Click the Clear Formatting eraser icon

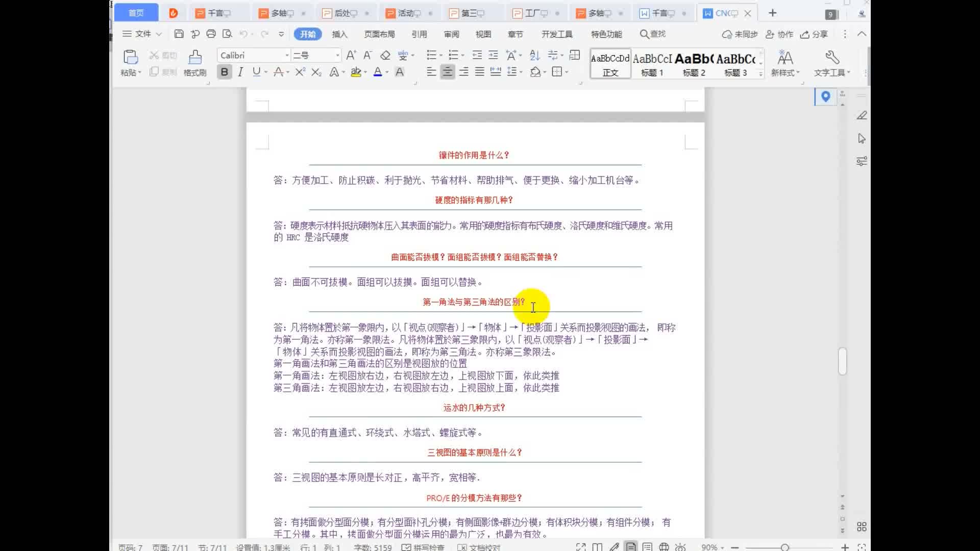385,55
